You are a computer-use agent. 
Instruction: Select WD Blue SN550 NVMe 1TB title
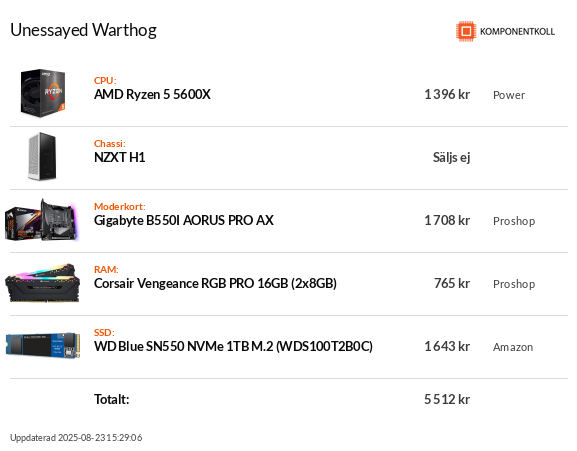pos(233,347)
